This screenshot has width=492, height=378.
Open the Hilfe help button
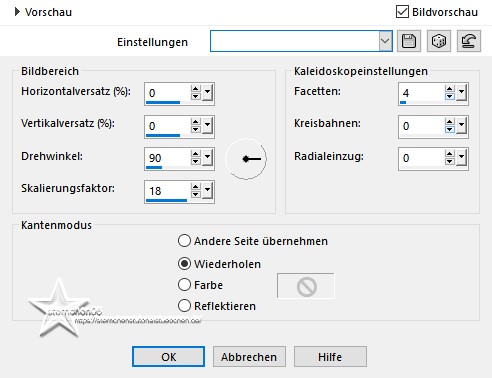330,357
